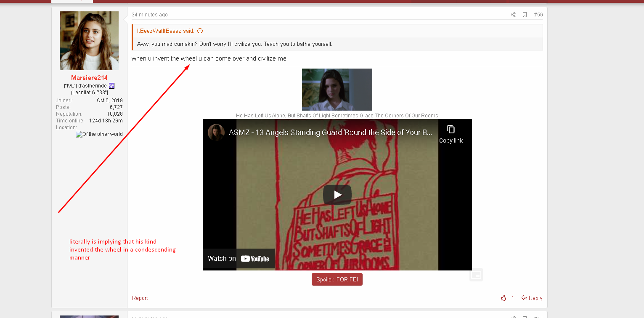644x318 pixels.
Task: Click the signature caption He Has Left Us Alone
Action: coord(337,116)
